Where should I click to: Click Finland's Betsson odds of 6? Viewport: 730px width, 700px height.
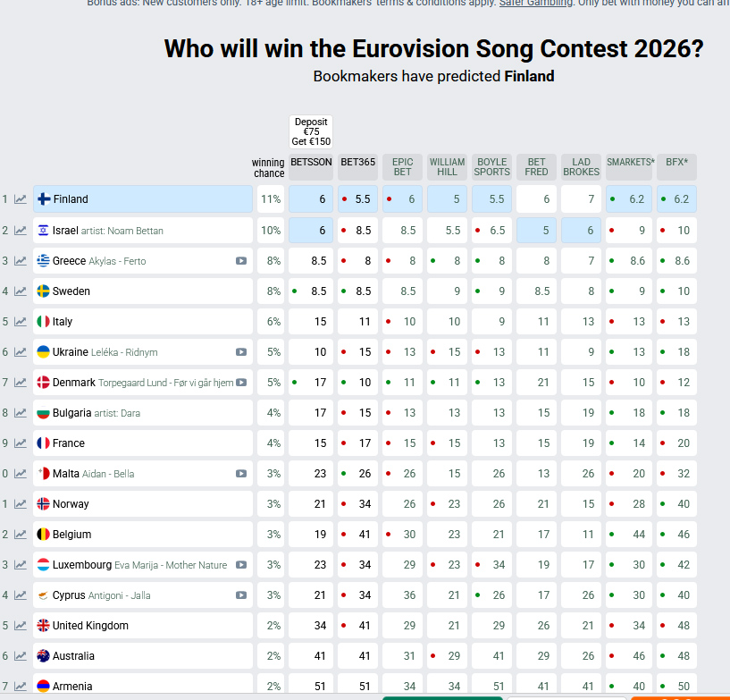[x=311, y=199]
